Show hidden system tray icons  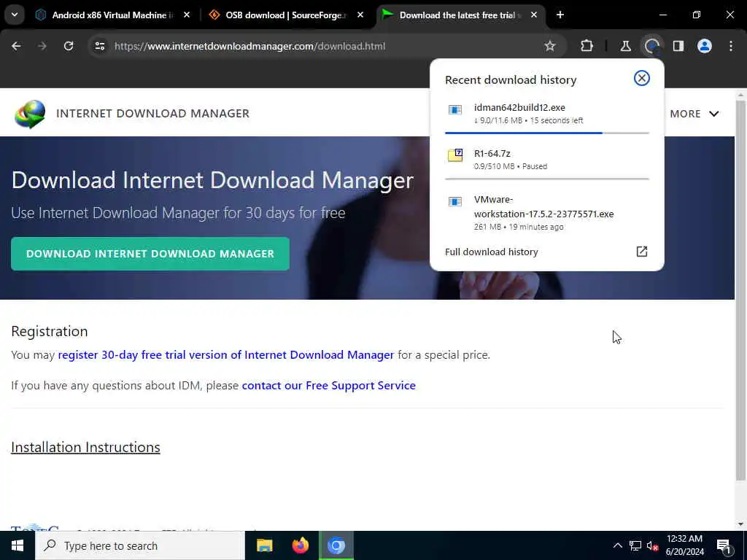617,545
